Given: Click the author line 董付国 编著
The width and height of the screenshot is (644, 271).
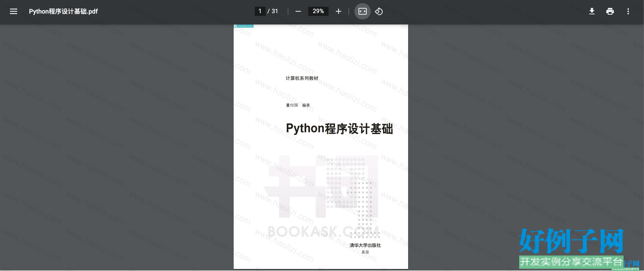Looking at the screenshot, I should tap(298, 105).
